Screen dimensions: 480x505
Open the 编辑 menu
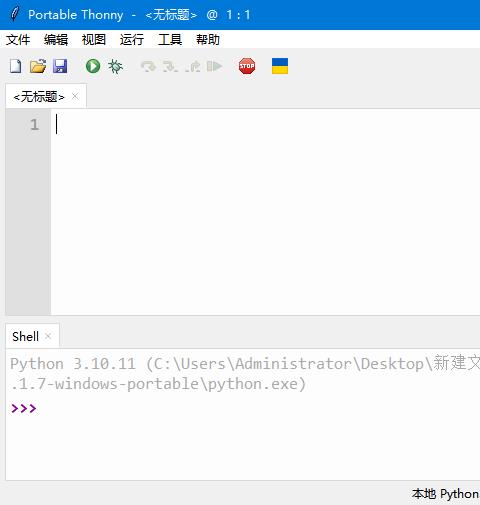click(x=56, y=40)
